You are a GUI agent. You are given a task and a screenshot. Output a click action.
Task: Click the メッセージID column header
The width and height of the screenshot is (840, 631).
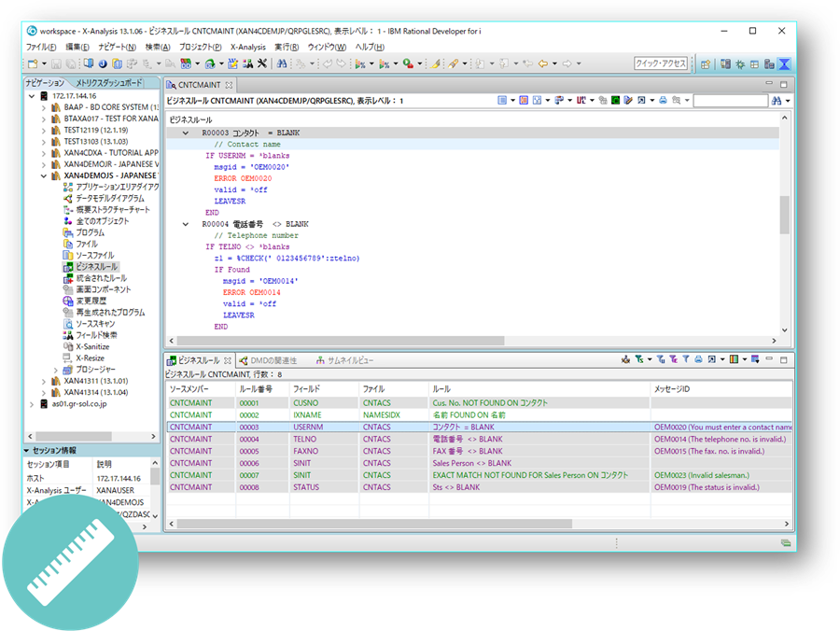pyautogui.click(x=721, y=389)
